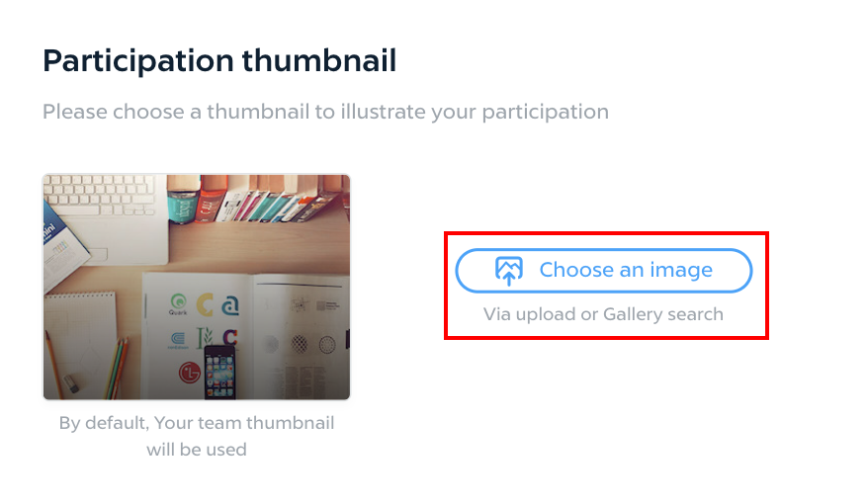Click the "Choose an image" button

[x=603, y=271]
